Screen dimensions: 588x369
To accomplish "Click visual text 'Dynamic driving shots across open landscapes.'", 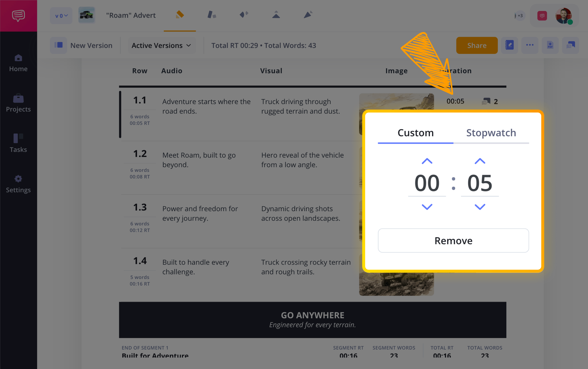I will (301, 213).
